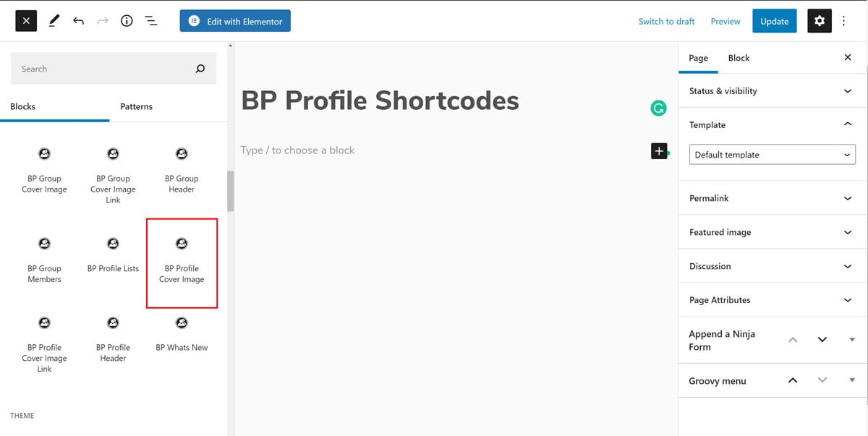Insert the BP Profile Cover Image block

[182, 262]
